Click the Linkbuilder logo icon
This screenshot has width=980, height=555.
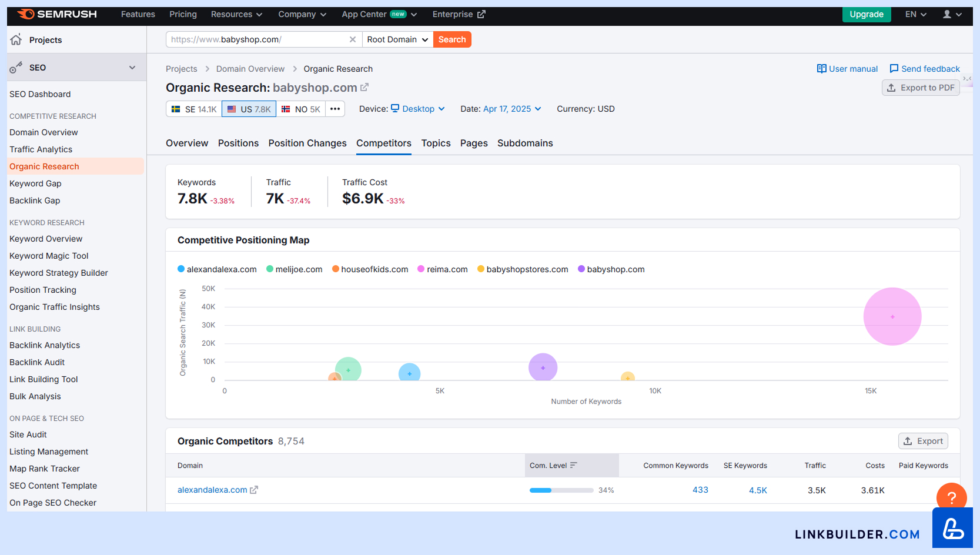[953, 528]
